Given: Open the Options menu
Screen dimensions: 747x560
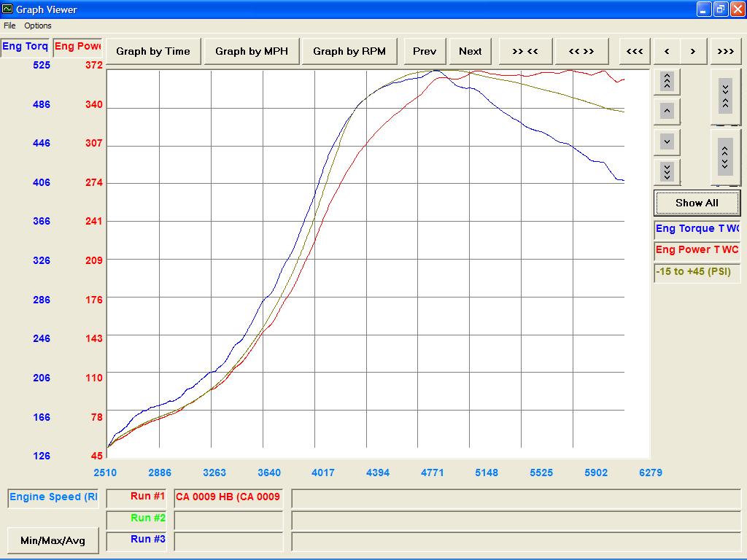Looking at the screenshot, I should (x=38, y=26).
